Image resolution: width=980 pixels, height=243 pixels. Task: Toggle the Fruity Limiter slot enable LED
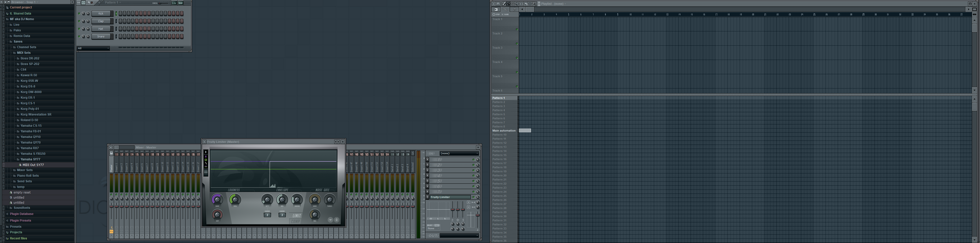pos(473,197)
